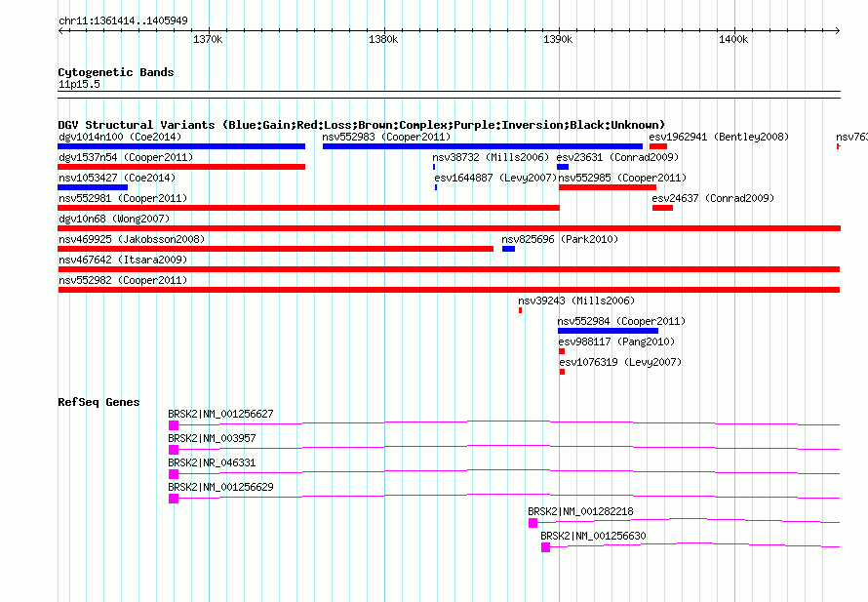Viewport: 868px width, 602px height.
Task: Click the chr11:1361414..1405949 coordinate label
Action: 124,20
